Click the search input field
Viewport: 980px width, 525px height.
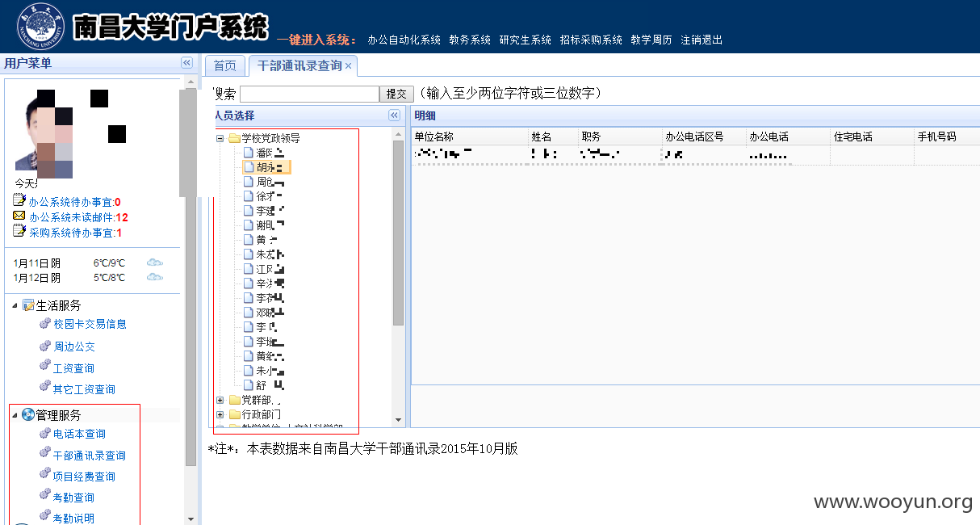click(x=309, y=94)
